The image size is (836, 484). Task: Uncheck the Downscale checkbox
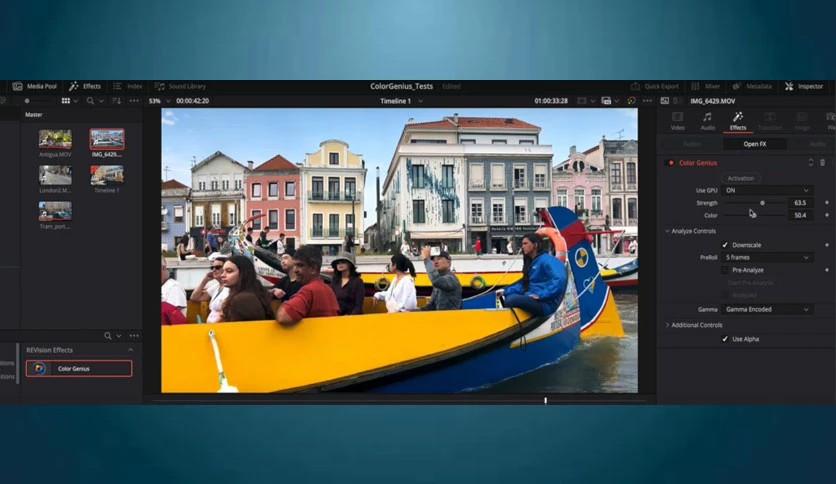coord(725,245)
